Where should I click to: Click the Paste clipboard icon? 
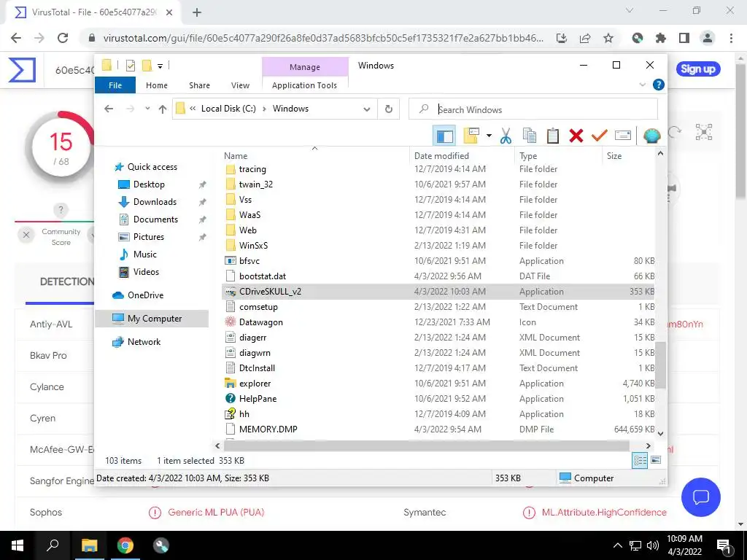pyautogui.click(x=553, y=136)
